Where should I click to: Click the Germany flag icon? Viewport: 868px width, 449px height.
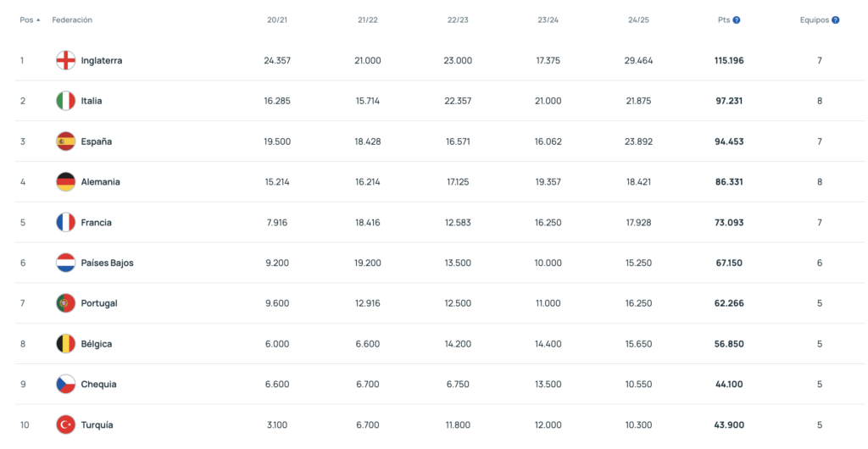click(x=65, y=181)
